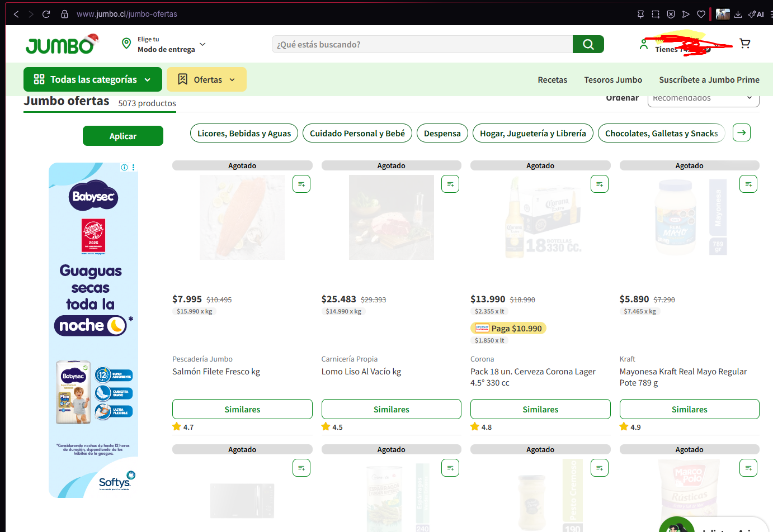Focus the ¿Qué estás buscando? search field
The height and width of the screenshot is (532, 773).
point(422,44)
